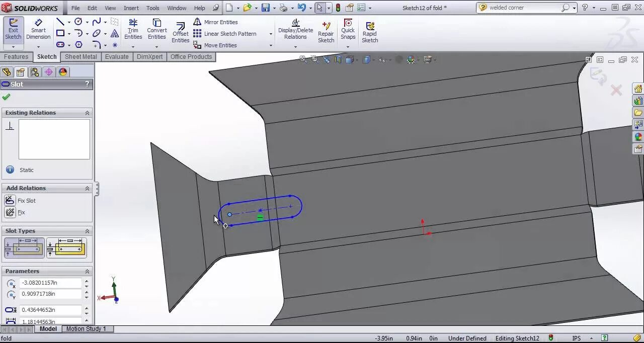Click the slot width field 0.43644652in
This screenshot has width=644, height=343.
(x=50, y=310)
